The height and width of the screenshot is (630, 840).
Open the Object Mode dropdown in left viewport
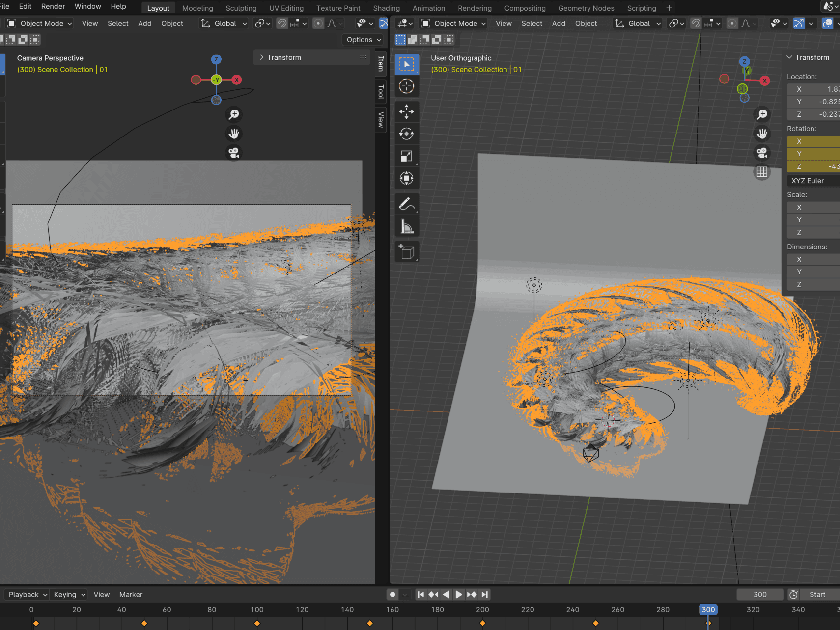pyautogui.click(x=40, y=23)
